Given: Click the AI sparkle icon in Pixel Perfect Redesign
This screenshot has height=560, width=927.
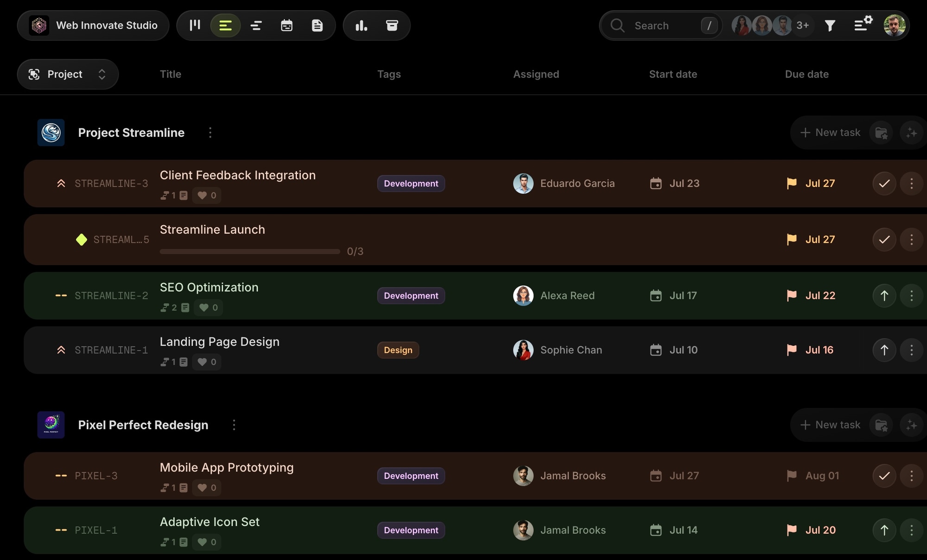Looking at the screenshot, I should (911, 425).
